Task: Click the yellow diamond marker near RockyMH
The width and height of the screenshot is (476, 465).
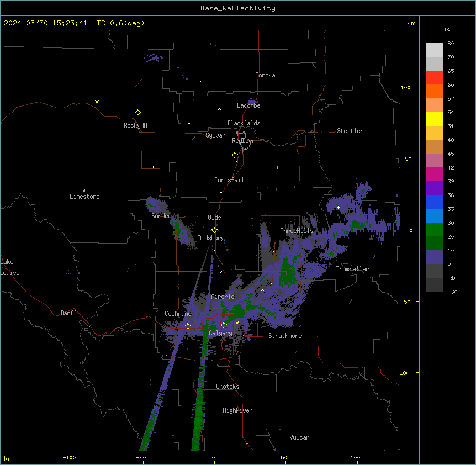Action: coord(137,113)
